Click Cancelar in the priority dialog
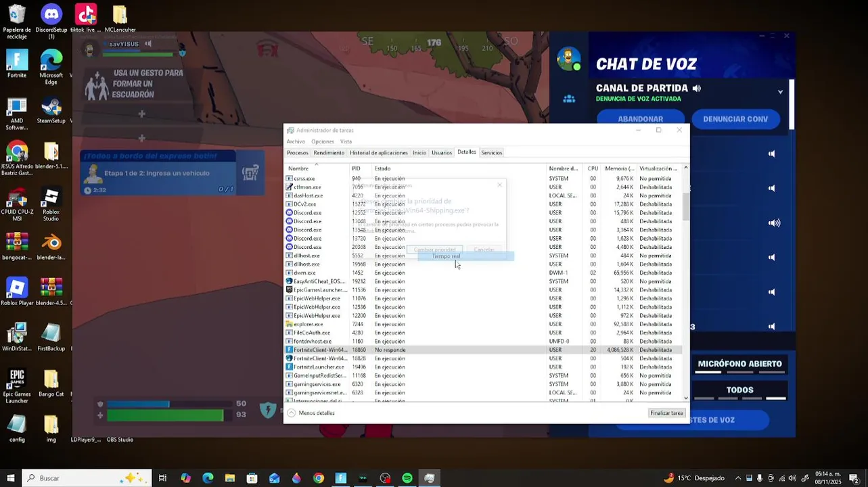This screenshot has width=868, height=487. pos(484,250)
